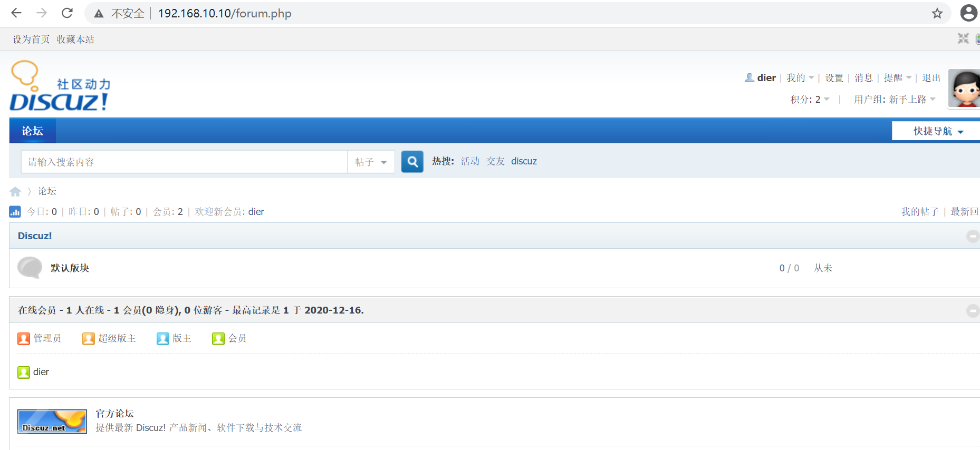Open the 我的 dropdown menu
The height and width of the screenshot is (450, 980).
point(800,78)
